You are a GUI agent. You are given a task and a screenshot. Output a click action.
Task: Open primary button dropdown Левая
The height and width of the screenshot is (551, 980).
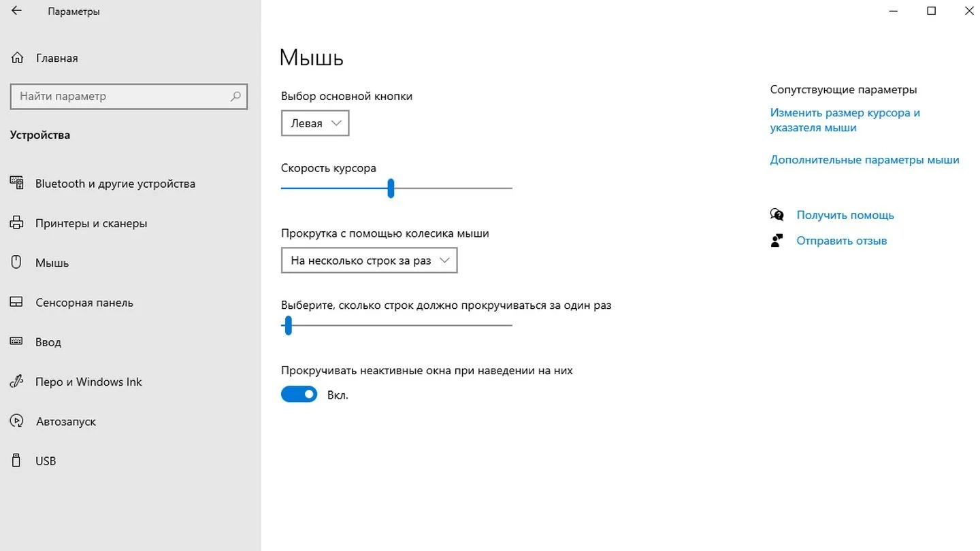(x=315, y=124)
